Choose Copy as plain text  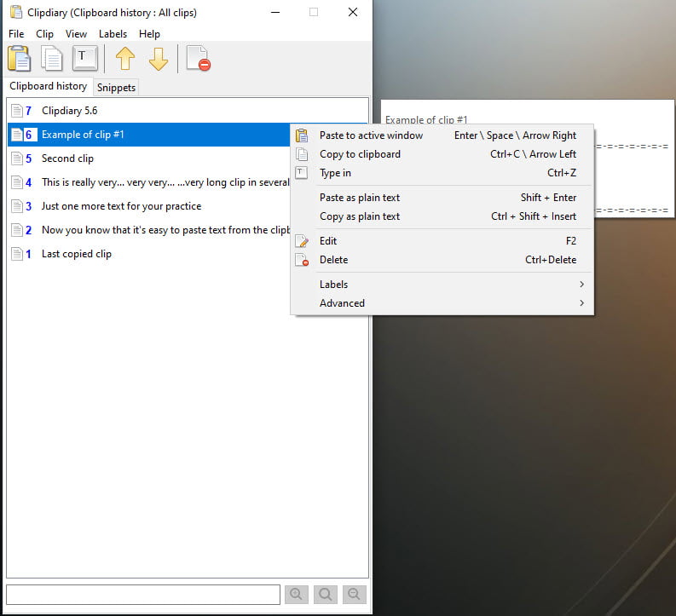click(x=442, y=216)
